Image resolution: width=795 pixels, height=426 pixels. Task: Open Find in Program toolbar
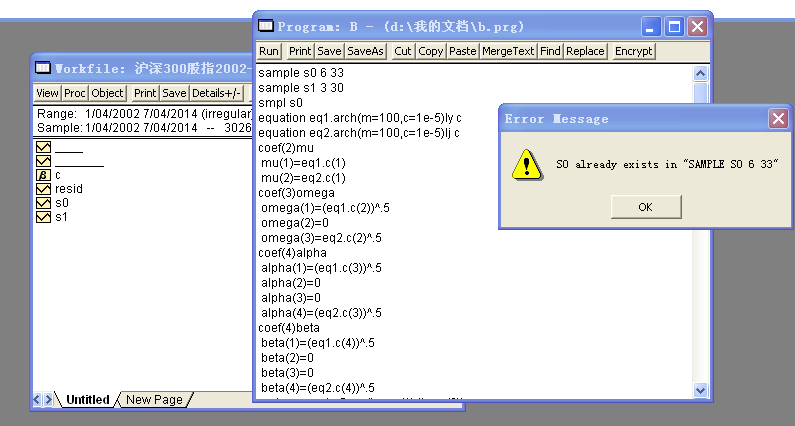point(550,51)
